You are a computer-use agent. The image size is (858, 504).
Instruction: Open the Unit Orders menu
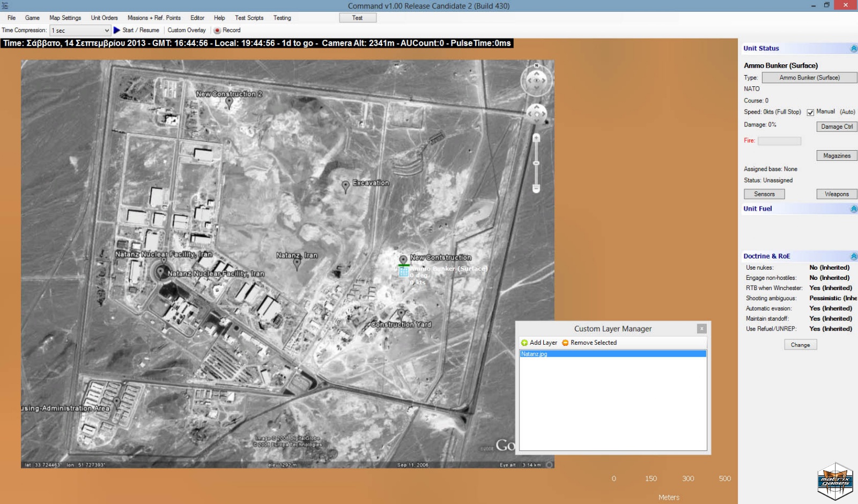104,18
